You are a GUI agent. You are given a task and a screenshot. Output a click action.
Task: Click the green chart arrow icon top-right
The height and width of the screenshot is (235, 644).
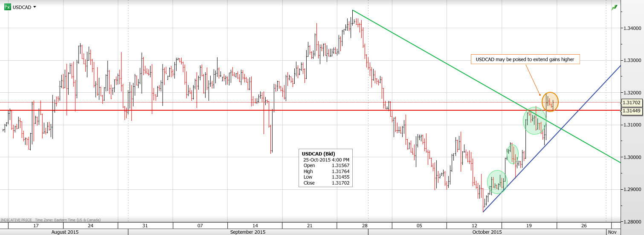[614, 7]
